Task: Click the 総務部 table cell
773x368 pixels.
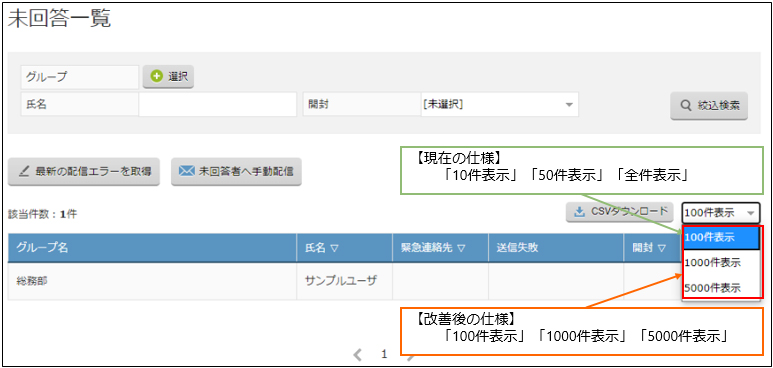Action: coord(152,282)
